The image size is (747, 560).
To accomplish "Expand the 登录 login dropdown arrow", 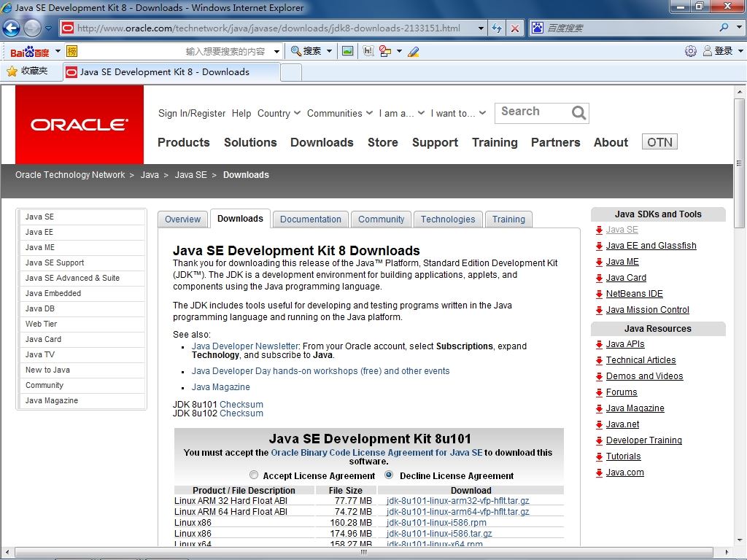I will [x=740, y=51].
